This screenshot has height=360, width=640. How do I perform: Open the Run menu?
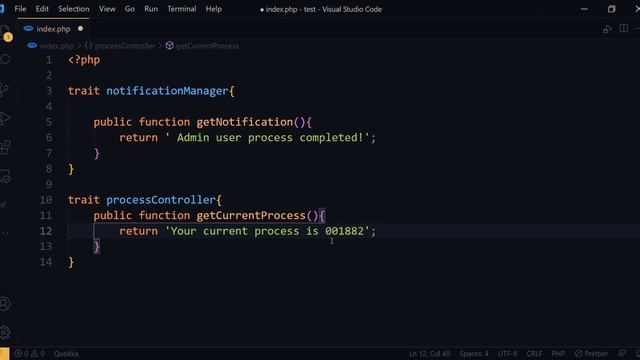(151, 9)
